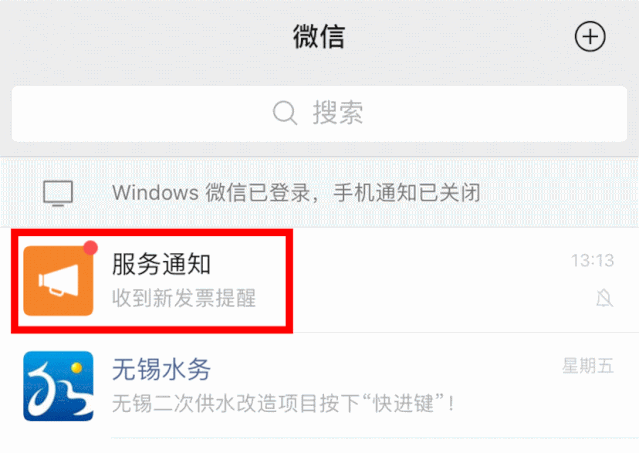Open the plus add menu
This screenshot has height=453, width=639.
(x=590, y=36)
